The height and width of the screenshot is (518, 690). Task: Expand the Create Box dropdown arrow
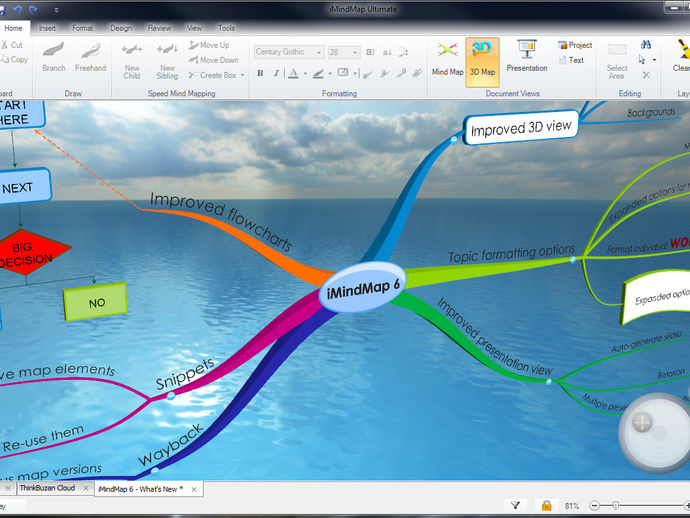pos(242,75)
